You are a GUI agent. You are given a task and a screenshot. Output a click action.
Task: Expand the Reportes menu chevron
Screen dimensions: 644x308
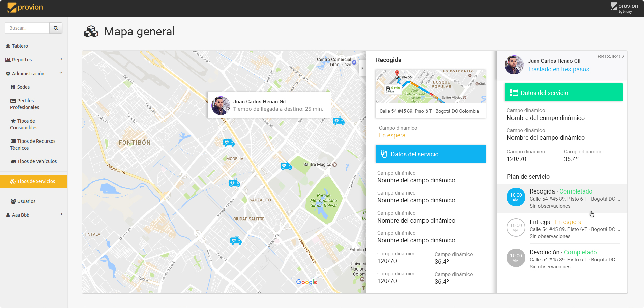click(x=62, y=59)
